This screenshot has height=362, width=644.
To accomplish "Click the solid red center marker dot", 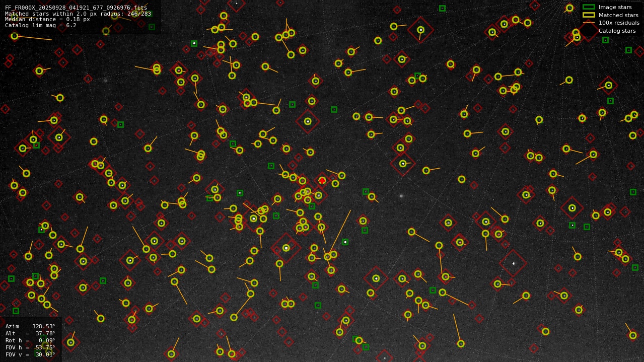I will (322, 180).
